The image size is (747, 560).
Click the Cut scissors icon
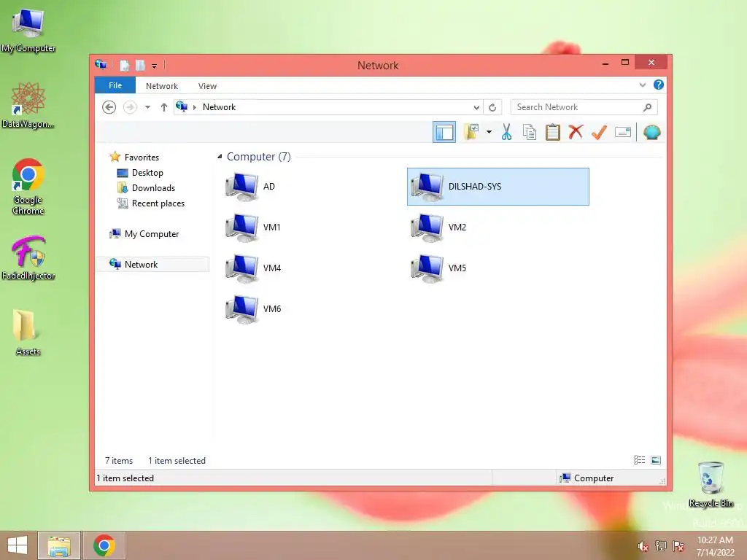click(x=506, y=132)
